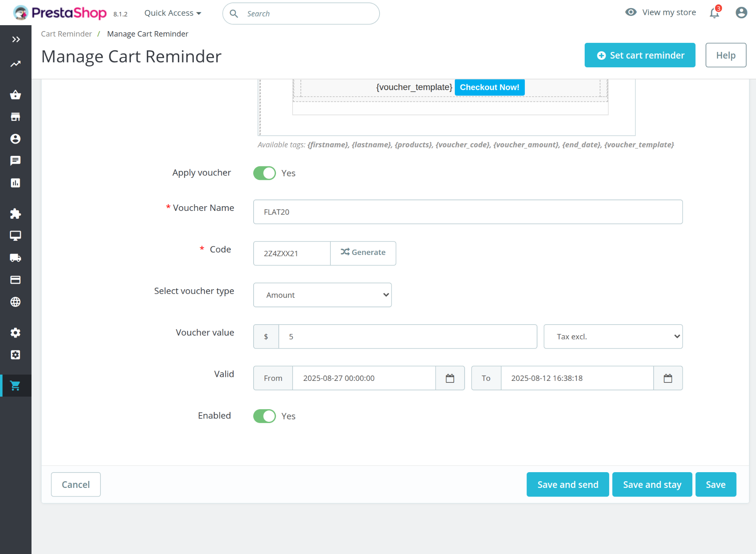Open the Valid From date calendar icon
This screenshot has width=756, height=554.
[450, 378]
